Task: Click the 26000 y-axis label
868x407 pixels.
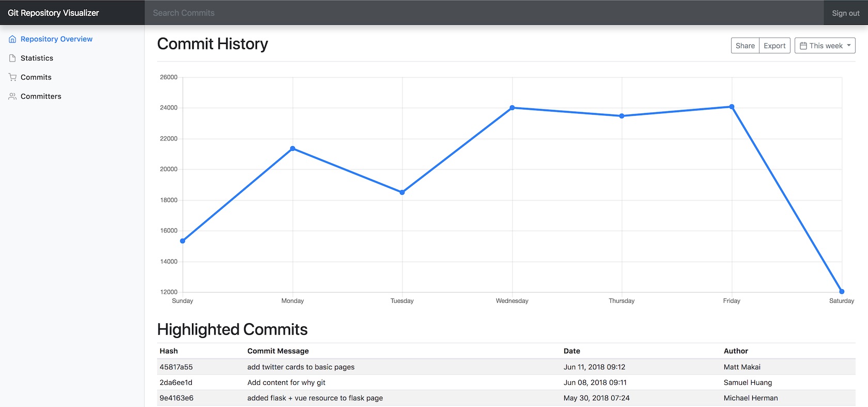Action: (x=168, y=77)
